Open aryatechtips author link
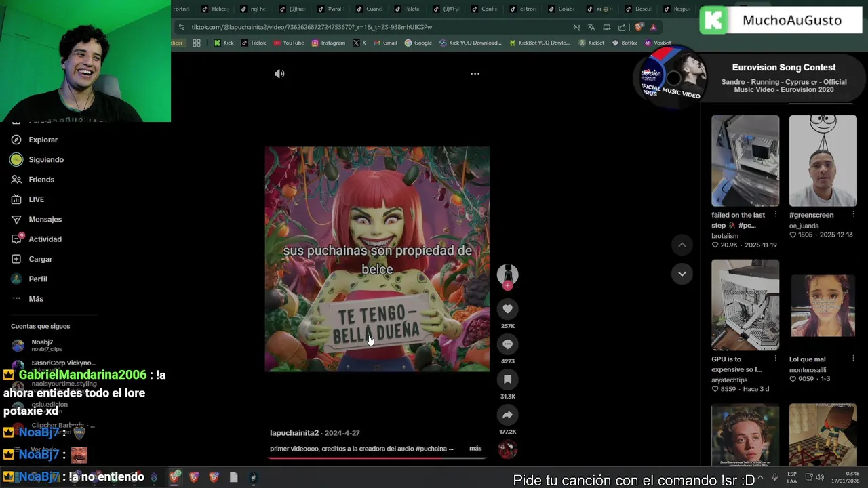Image resolution: width=868 pixels, height=488 pixels. (729, 380)
